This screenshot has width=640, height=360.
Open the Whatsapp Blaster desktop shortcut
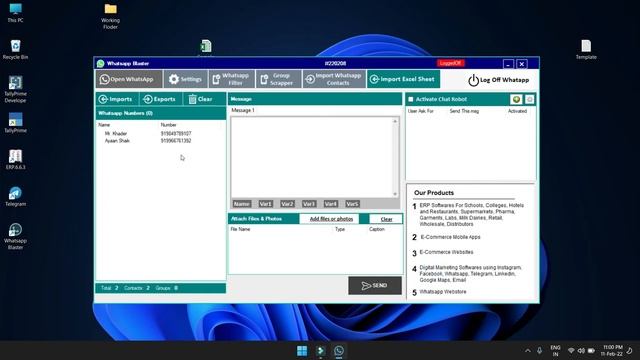pyautogui.click(x=16, y=236)
